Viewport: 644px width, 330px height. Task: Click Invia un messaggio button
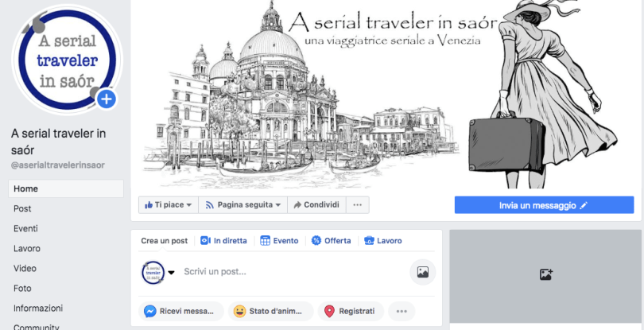click(x=544, y=205)
